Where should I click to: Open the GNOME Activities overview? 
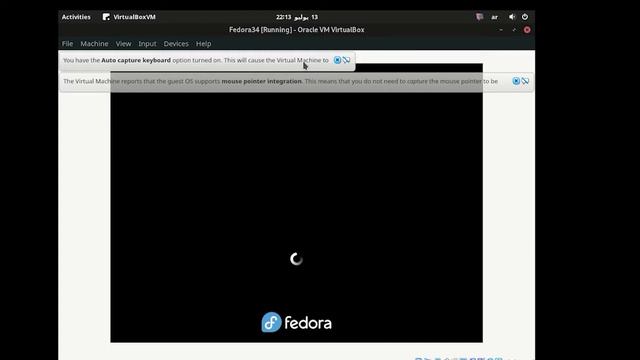pos(76,17)
